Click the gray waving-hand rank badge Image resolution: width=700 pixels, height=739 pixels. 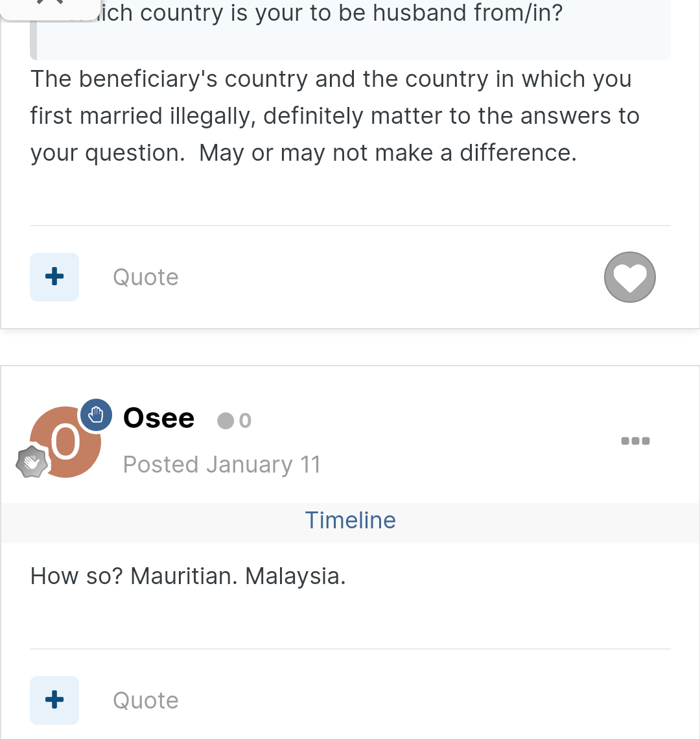pyautogui.click(x=32, y=462)
